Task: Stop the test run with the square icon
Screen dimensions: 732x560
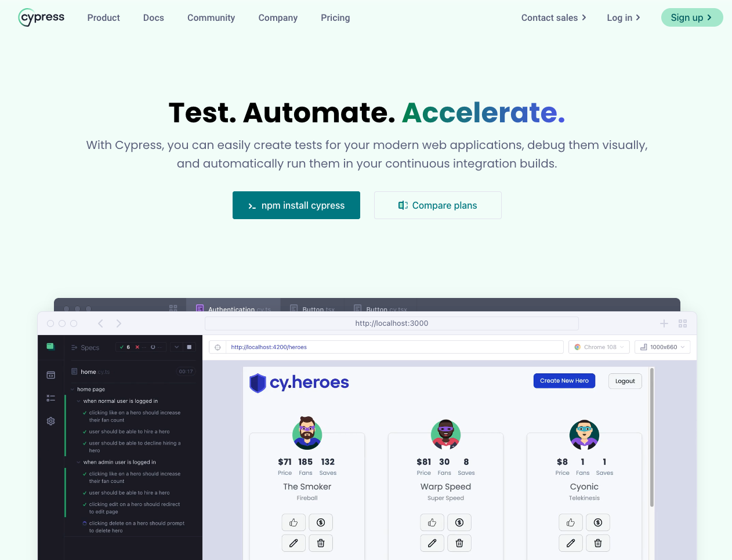Action: [x=189, y=347]
